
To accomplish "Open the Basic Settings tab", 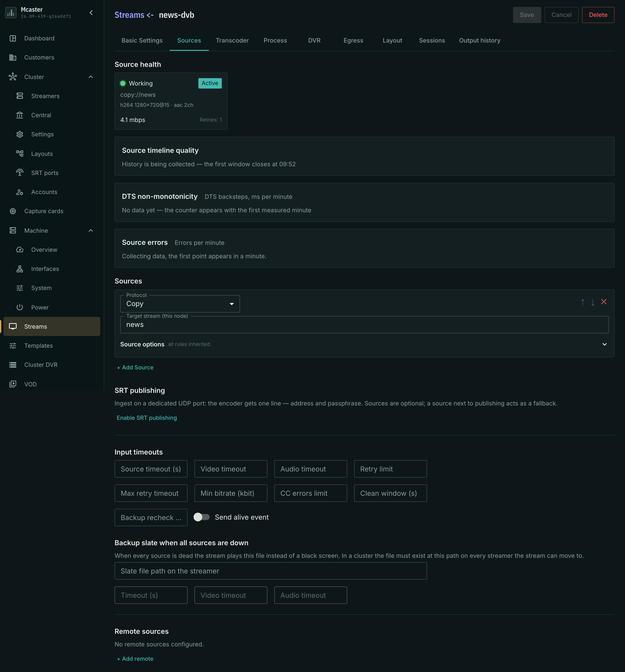I will [142, 41].
